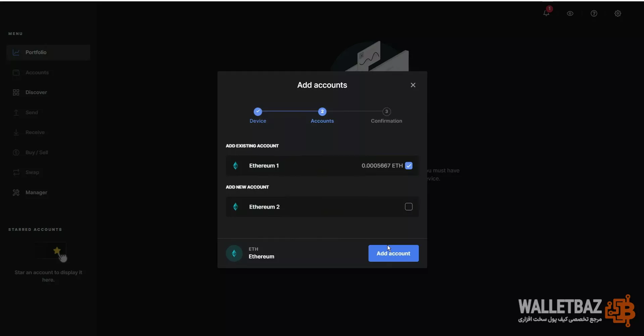Click the ADD NEW ACCOUNT heading

[247, 187]
